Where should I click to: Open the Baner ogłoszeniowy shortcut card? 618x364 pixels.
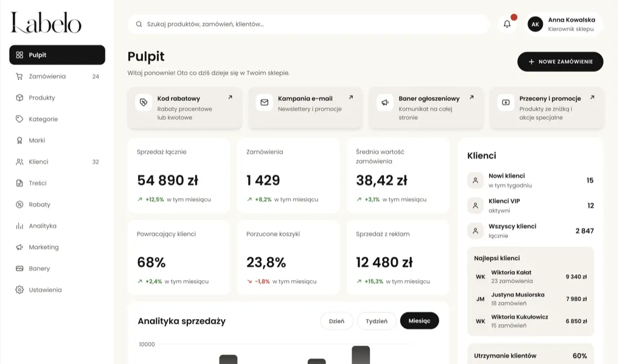pos(426,108)
